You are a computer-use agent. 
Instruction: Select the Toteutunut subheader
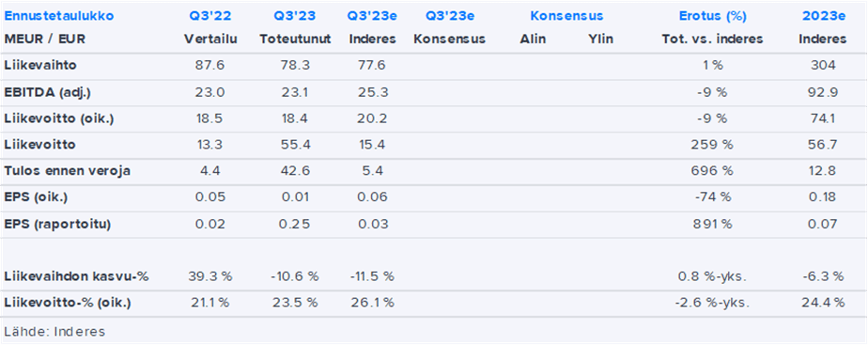coord(295,39)
